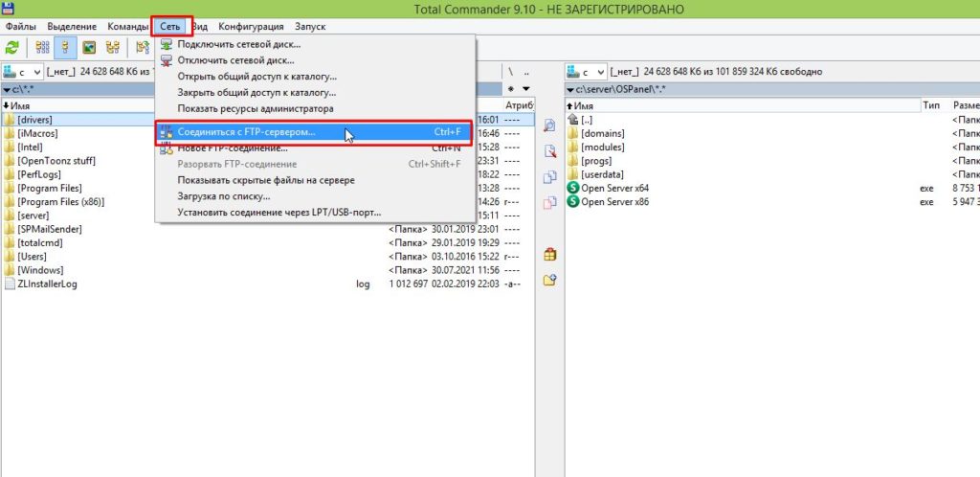
Task: Sort right panel by 'Имя' column header
Action: point(586,105)
